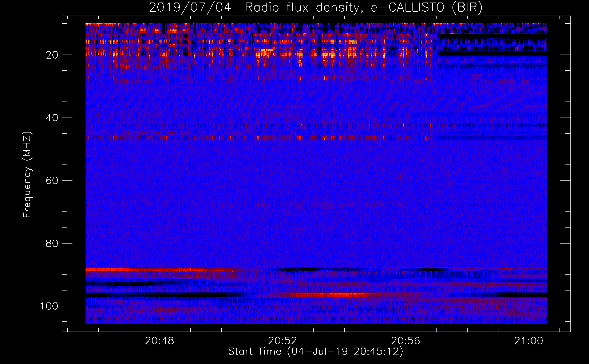Click the frequency tick label '100'
This screenshot has height=364, width=589.
click(x=49, y=306)
